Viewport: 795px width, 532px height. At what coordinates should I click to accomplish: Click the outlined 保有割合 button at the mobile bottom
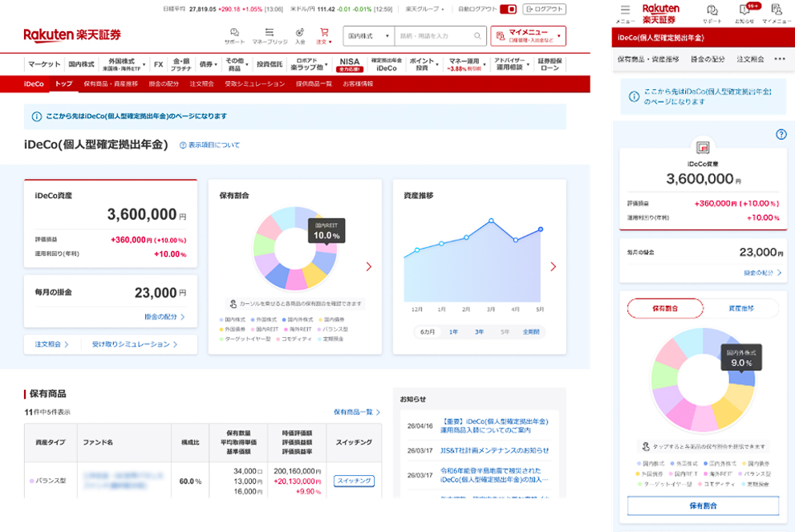tap(703, 506)
